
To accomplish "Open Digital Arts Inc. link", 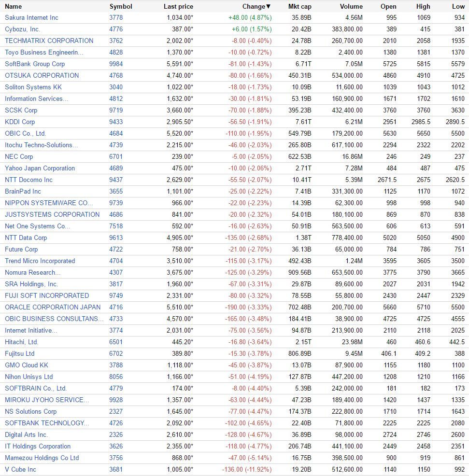I will click(x=26, y=434).
